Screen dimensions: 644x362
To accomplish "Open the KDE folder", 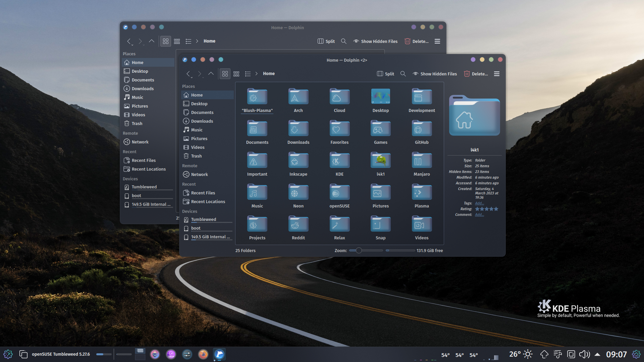I will click(x=339, y=164).
